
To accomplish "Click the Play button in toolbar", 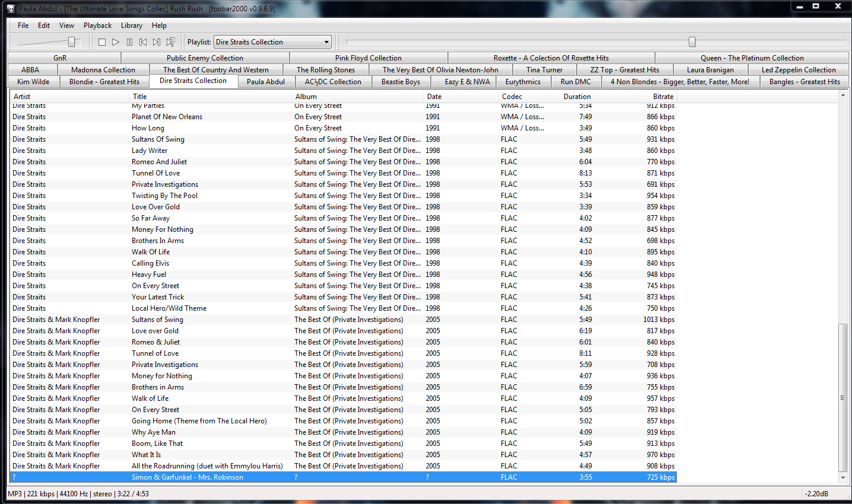I will click(x=116, y=42).
